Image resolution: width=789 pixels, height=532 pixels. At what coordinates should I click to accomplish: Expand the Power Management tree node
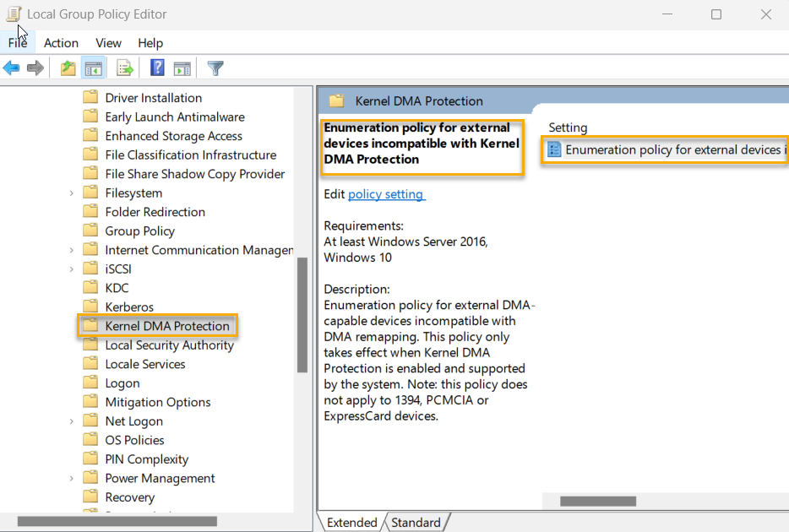tap(72, 478)
